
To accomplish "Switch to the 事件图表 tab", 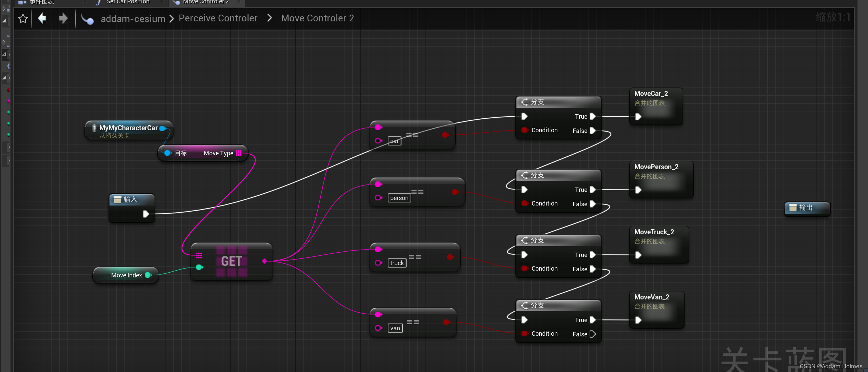I will click(41, 2).
